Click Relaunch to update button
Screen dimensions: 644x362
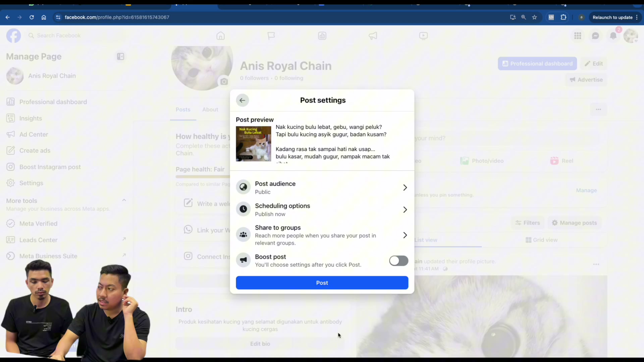point(612,17)
